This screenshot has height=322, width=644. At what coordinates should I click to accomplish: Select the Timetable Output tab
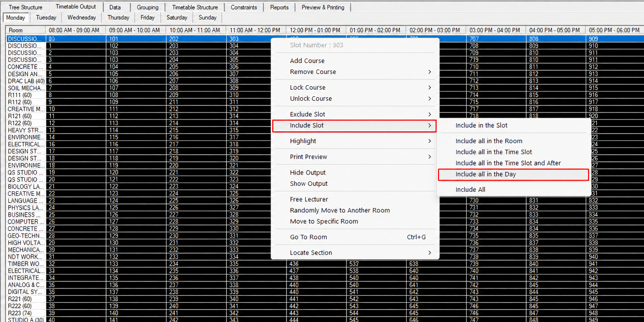coord(76,7)
